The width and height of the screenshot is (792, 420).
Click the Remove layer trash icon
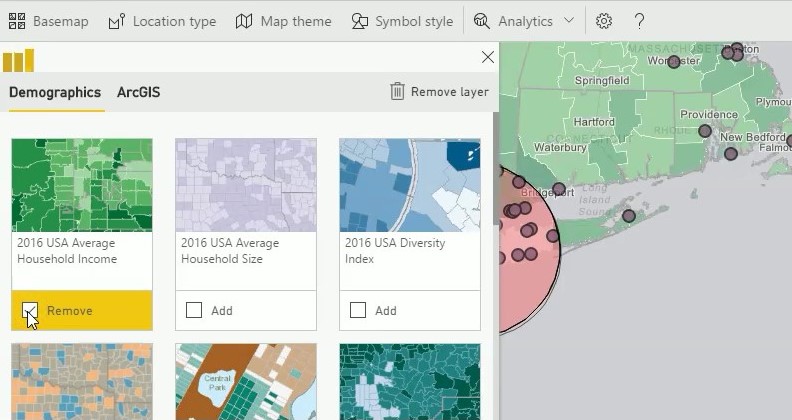coord(398,92)
